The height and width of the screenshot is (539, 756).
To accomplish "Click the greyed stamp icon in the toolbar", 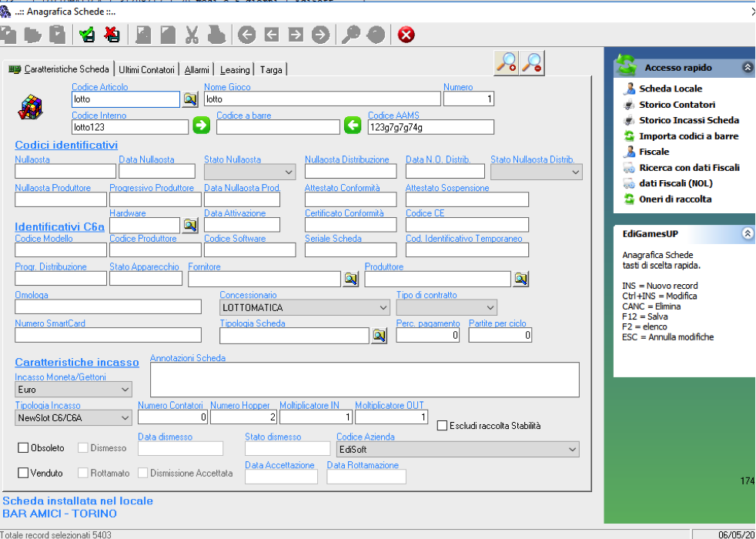I will pyautogui.click(x=216, y=35).
